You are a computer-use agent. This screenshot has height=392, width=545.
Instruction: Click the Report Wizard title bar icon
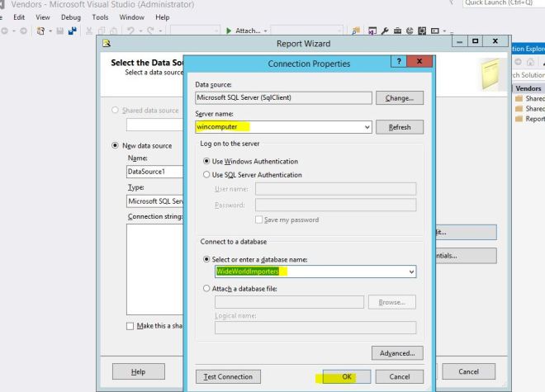tap(106, 43)
